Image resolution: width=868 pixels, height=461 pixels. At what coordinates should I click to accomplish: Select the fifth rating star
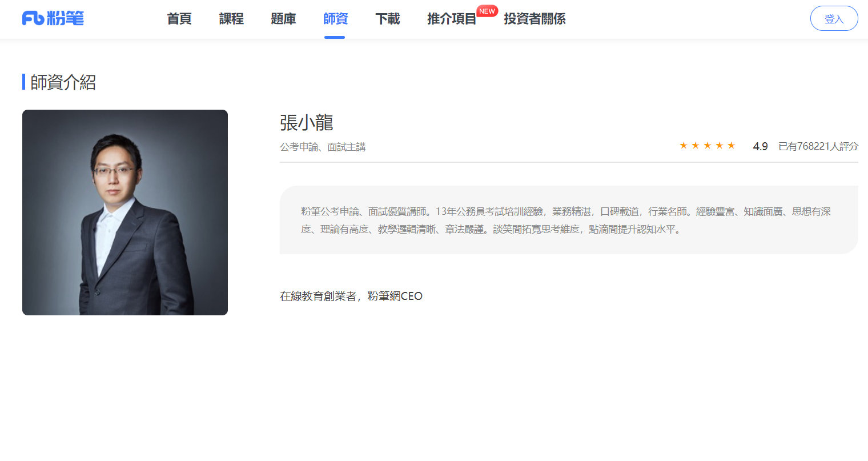pos(732,146)
